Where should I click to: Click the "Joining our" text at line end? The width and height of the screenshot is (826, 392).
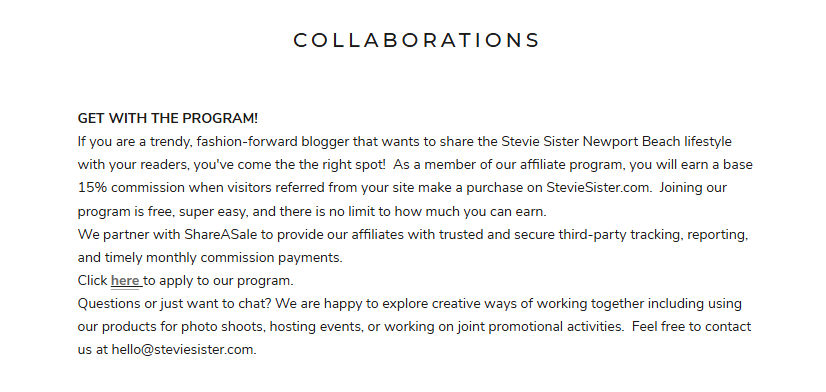(x=693, y=188)
